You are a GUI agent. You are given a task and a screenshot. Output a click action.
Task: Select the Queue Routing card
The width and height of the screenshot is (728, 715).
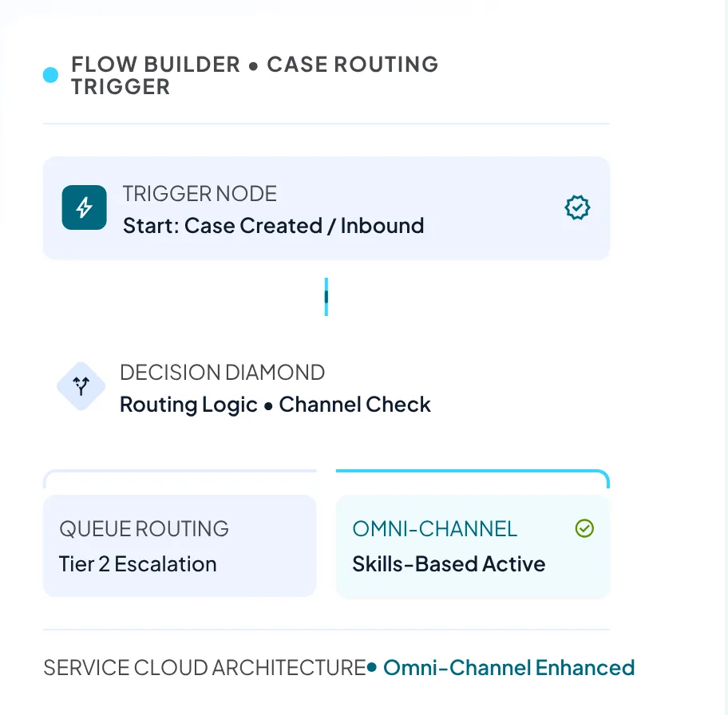click(x=180, y=546)
